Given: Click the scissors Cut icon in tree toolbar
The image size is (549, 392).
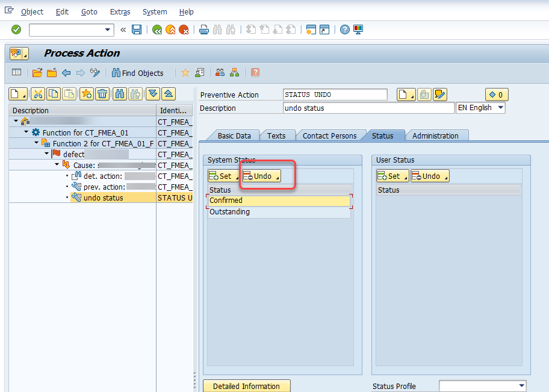Looking at the screenshot, I should click(37, 94).
